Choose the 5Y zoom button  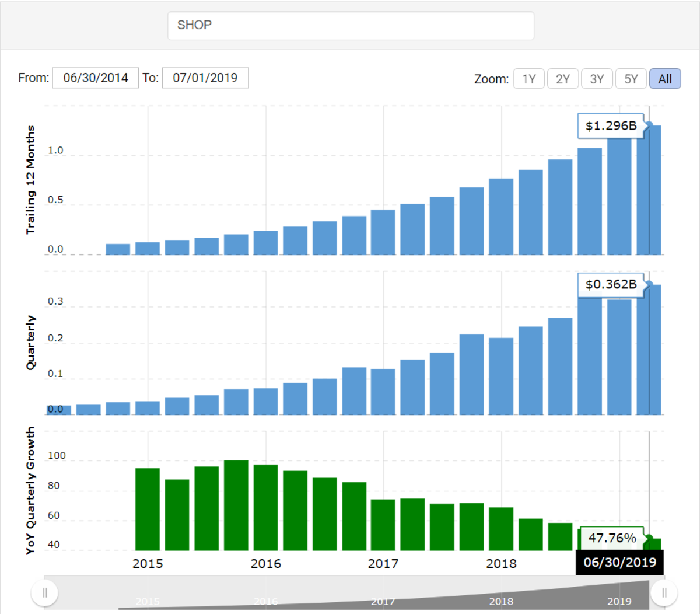click(631, 79)
